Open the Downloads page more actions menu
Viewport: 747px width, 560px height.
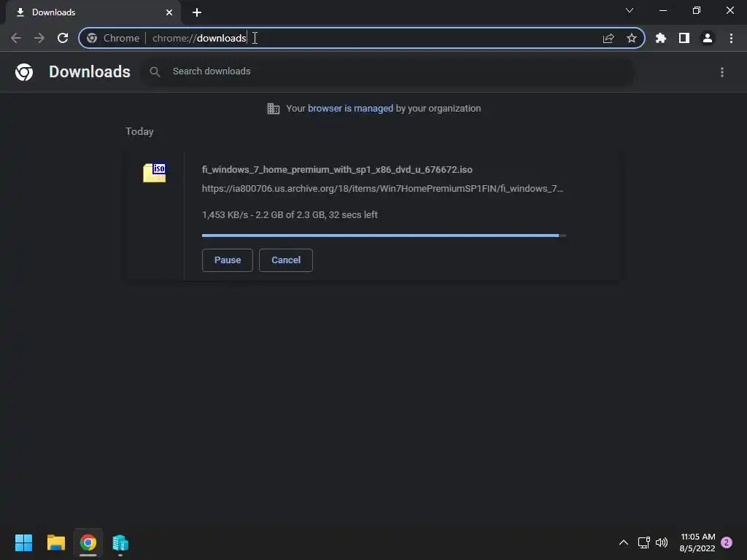pyautogui.click(x=722, y=72)
